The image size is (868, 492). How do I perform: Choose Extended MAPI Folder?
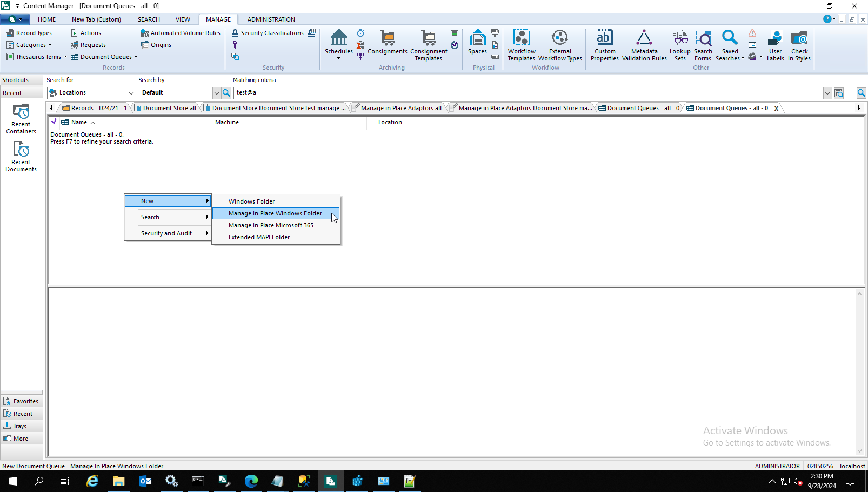tap(276, 237)
